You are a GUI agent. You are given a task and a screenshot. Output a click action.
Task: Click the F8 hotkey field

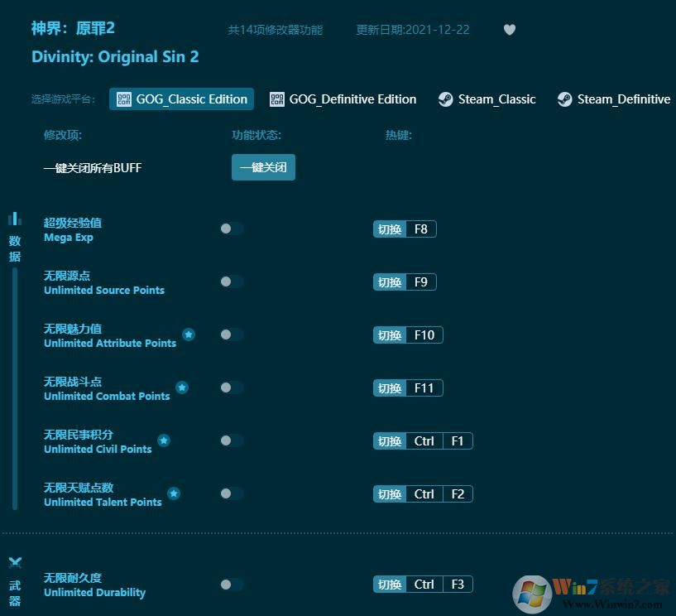point(421,229)
